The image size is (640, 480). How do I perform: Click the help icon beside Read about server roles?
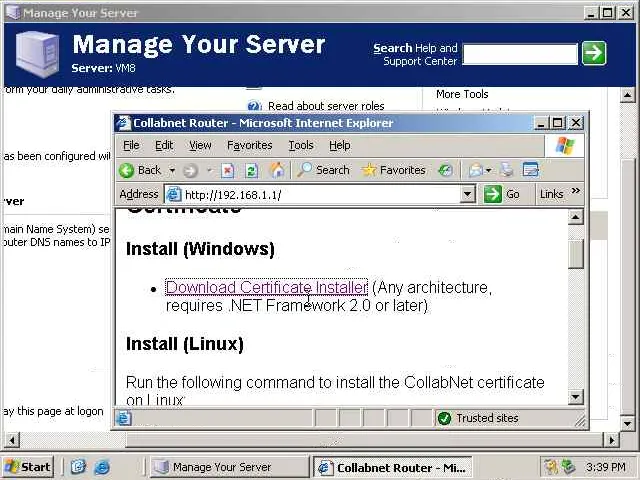(x=254, y=106)
